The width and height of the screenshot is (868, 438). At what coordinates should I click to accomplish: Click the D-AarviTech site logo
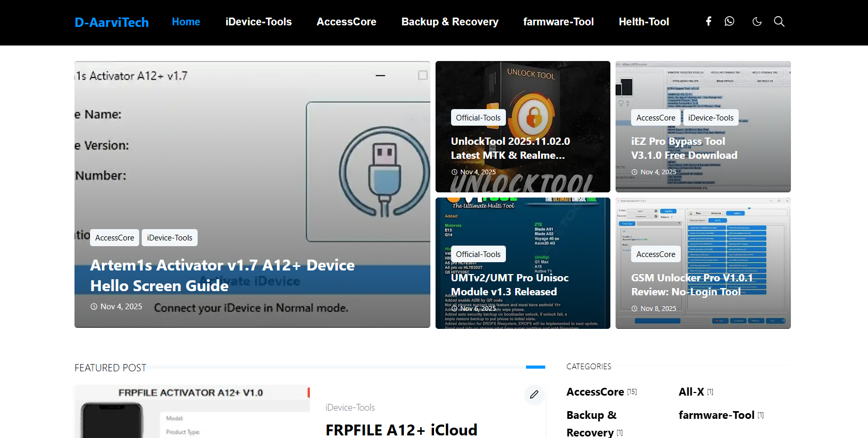pyautogui.click(x=112, y=22)
